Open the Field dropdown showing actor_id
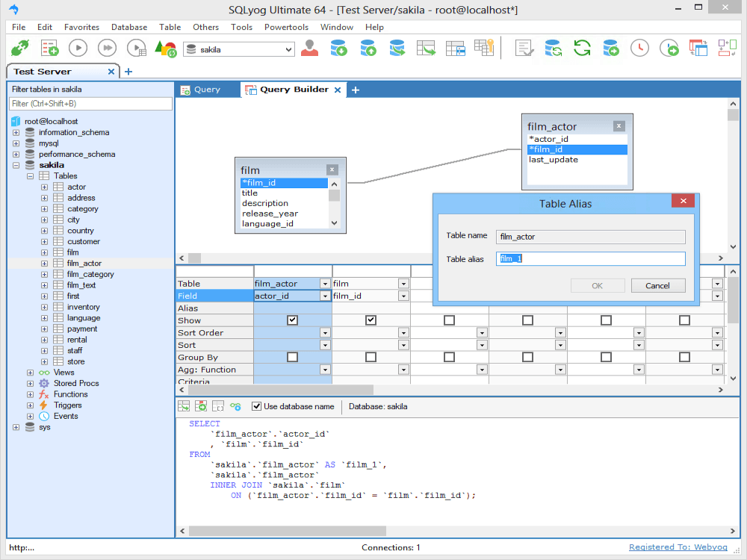This screenshot has width=747, height=560. tap(324, 295)
